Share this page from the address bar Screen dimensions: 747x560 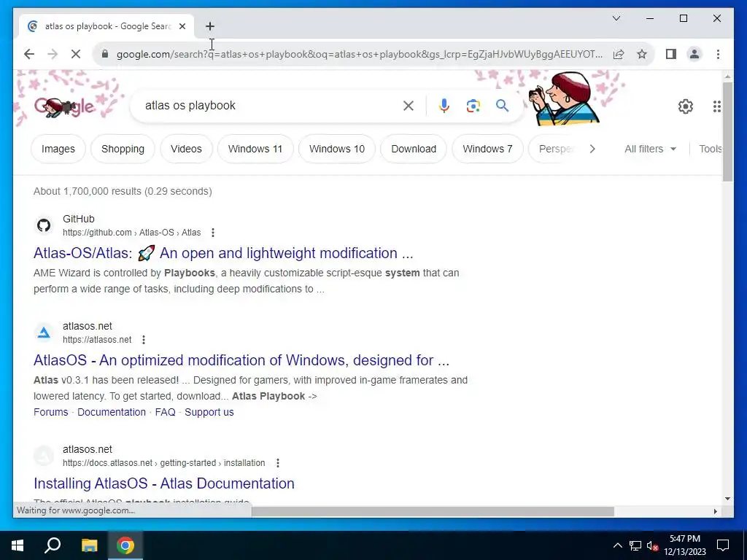619,54
